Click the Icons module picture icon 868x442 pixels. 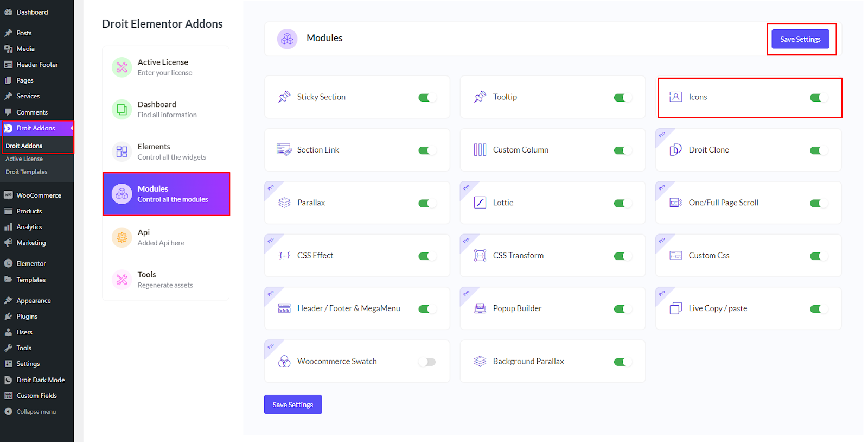[x=675, y=97]
